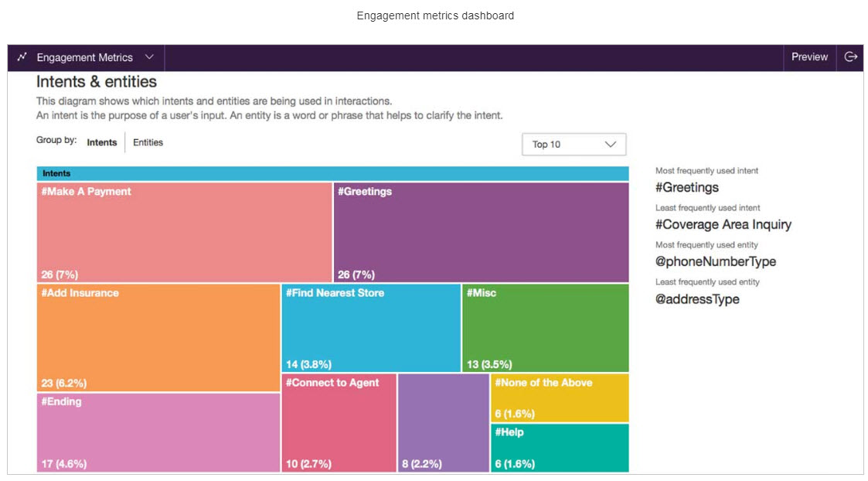Screen dimensions: 868x481
Task: Click the #Help treemap tile
Action: 559,447
